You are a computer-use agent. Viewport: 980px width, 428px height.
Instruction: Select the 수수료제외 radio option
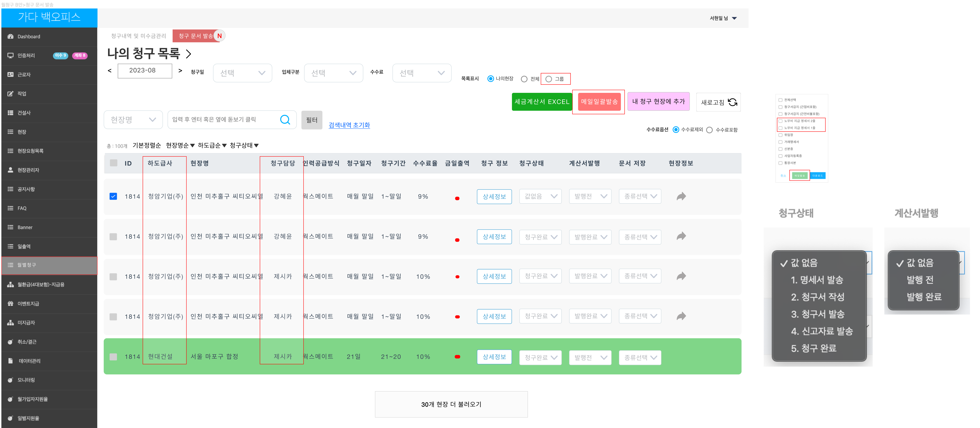pos(676,130)
